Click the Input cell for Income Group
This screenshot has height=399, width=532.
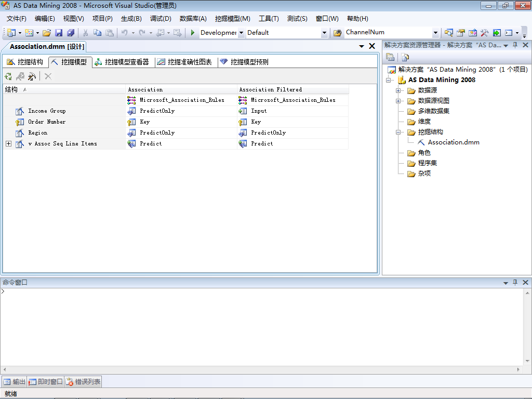pyautogui.click(x=293, y=111)
